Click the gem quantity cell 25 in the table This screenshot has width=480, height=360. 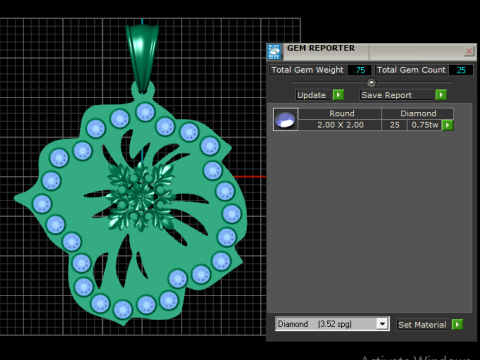click(395, 125)
